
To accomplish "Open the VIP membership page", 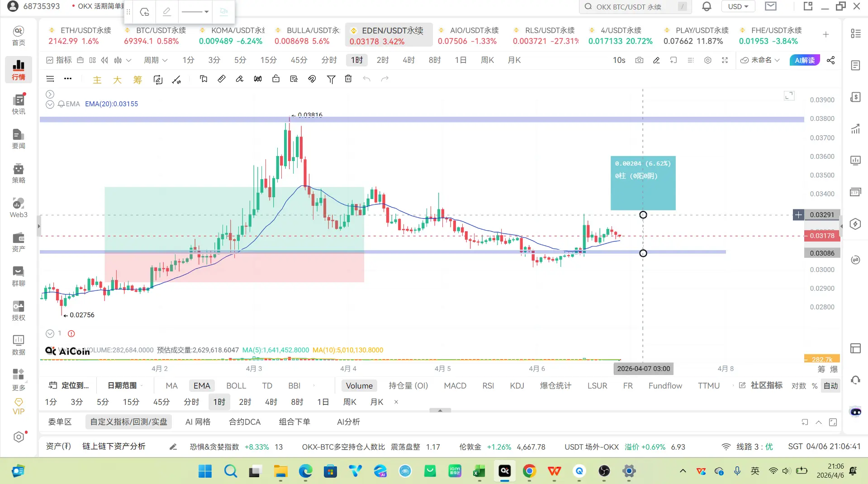I will (x=19, y=407).
